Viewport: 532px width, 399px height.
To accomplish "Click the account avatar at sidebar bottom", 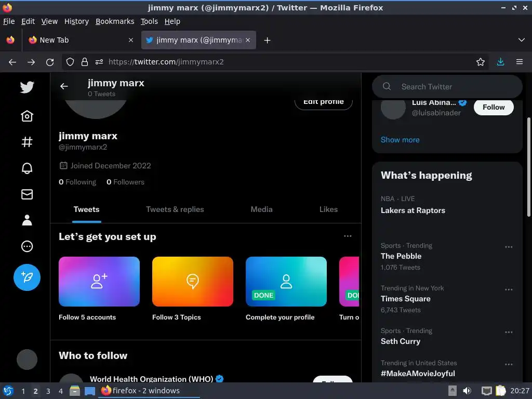I will [27, 360].
